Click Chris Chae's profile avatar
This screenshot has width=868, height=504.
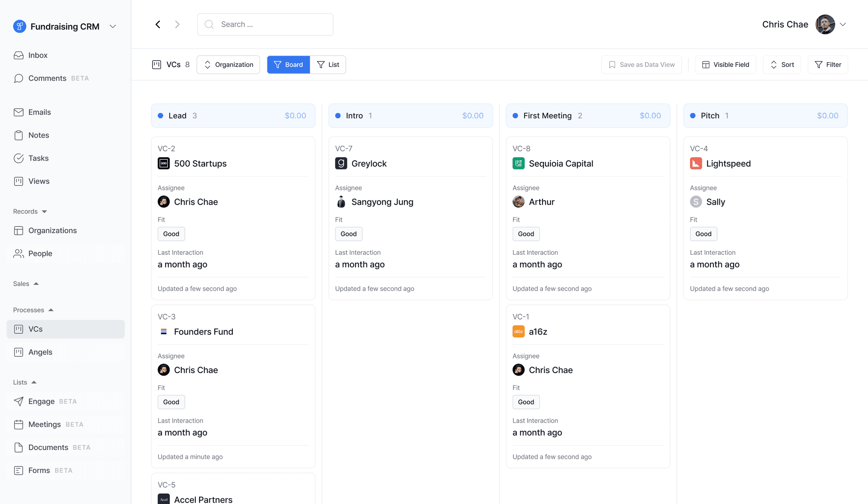coord(825,25)
